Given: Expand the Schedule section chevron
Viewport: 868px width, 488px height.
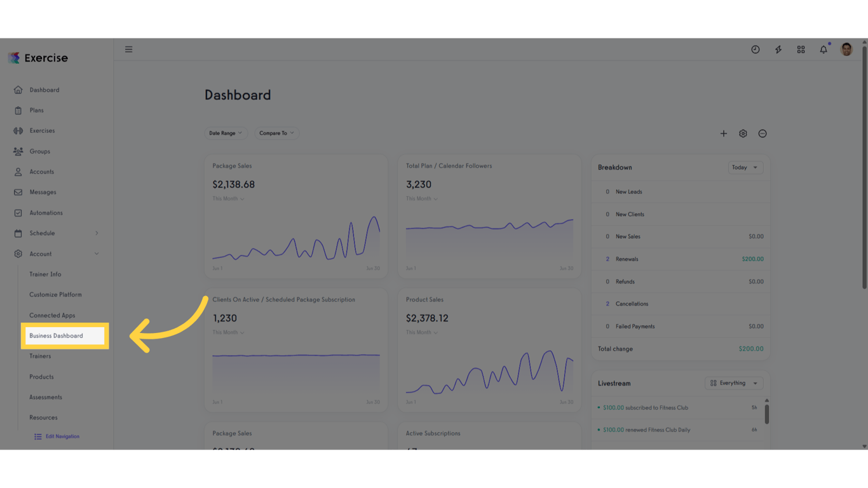Looking at the screenshot, I should (97, 233).
